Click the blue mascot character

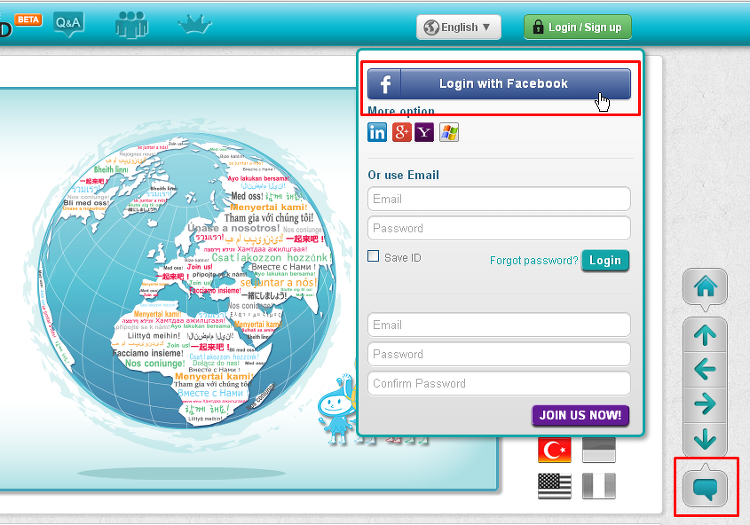(337, 409)
